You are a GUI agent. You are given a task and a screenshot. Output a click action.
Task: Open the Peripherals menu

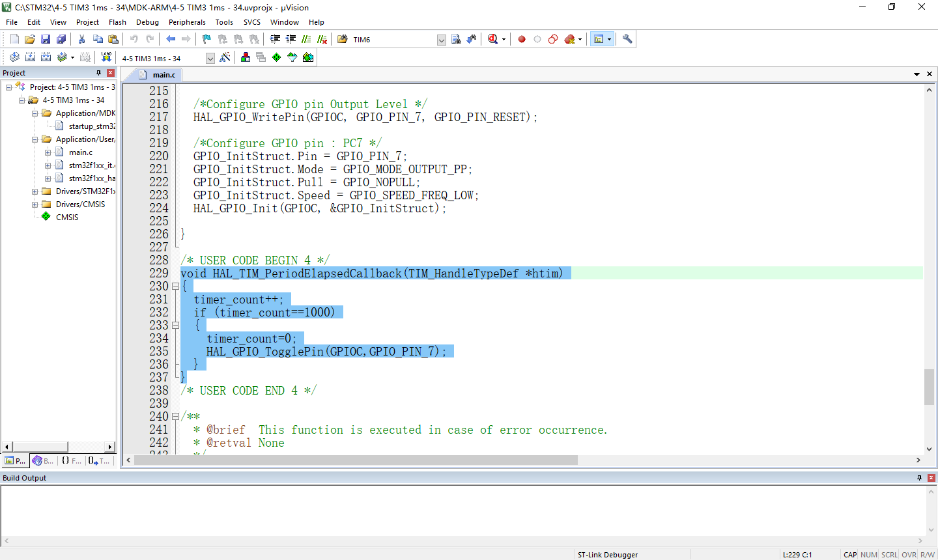tap(187, 22)
